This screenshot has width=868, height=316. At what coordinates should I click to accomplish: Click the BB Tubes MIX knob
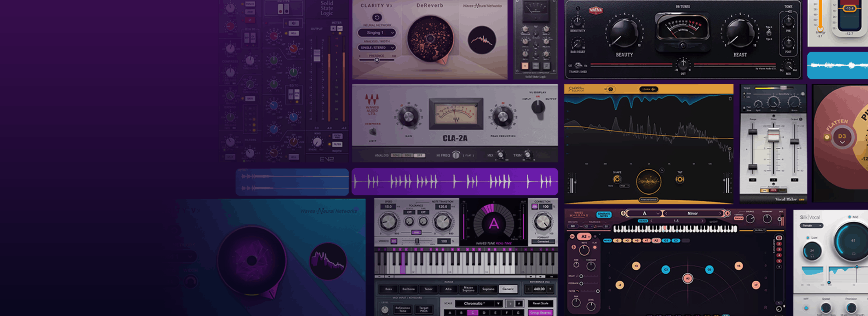pos(788,65)
